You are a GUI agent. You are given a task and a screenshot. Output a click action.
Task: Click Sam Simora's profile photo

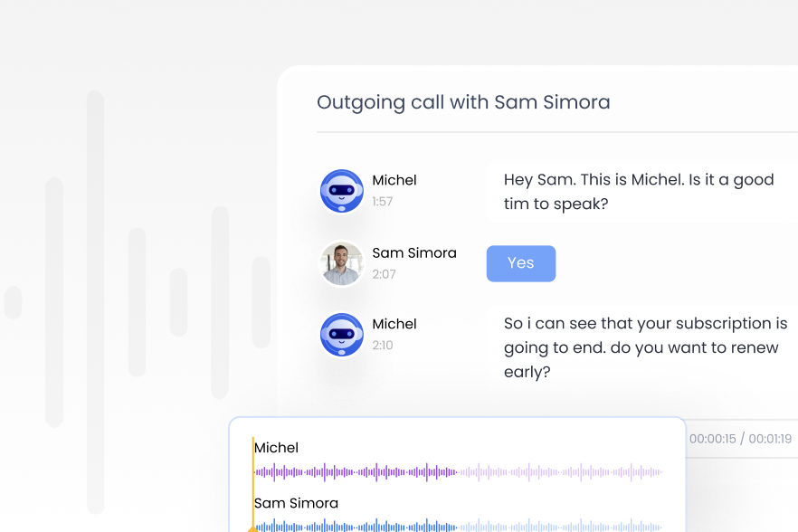[341, 263]
